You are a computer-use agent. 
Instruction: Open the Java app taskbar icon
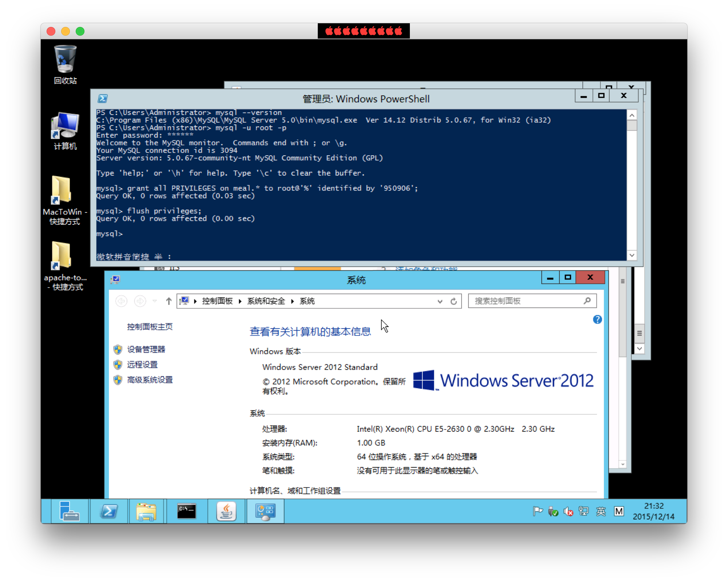pyautogui.click(x=226, y=511)
